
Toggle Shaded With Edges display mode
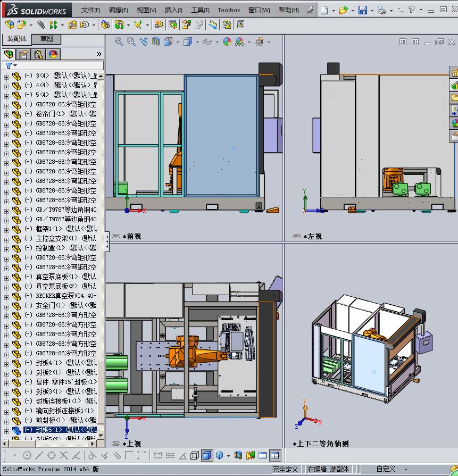(207, 455)
